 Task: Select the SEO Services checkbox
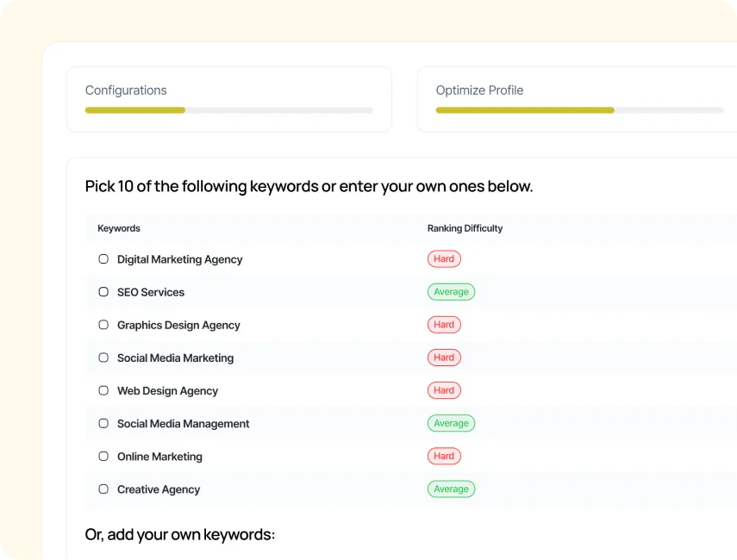pos(103,292)
